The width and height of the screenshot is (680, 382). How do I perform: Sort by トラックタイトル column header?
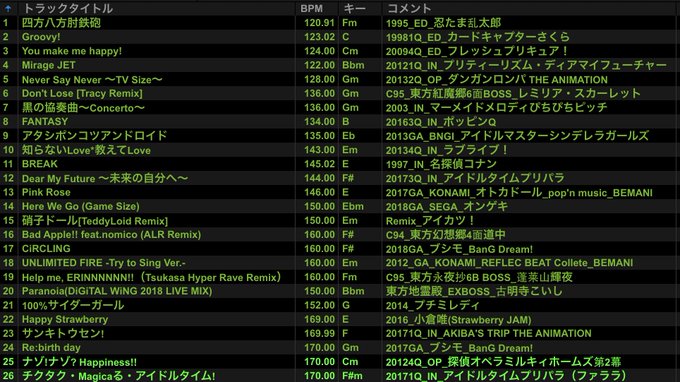point(68,8)
